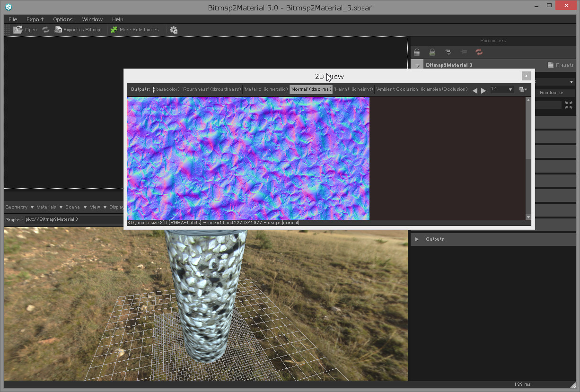
Task: Click the collapse arrows icon under Randomize
Action: [568, 105]
